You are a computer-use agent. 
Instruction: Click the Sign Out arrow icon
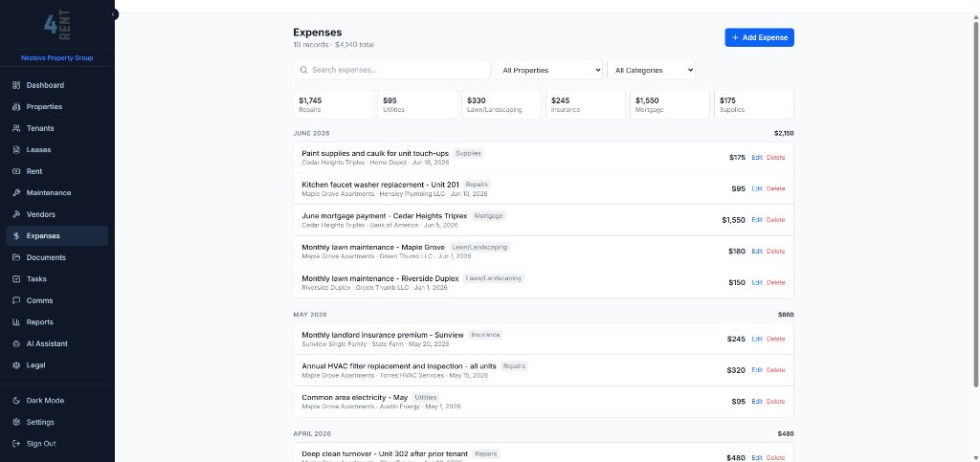click(x=17, y=443)
